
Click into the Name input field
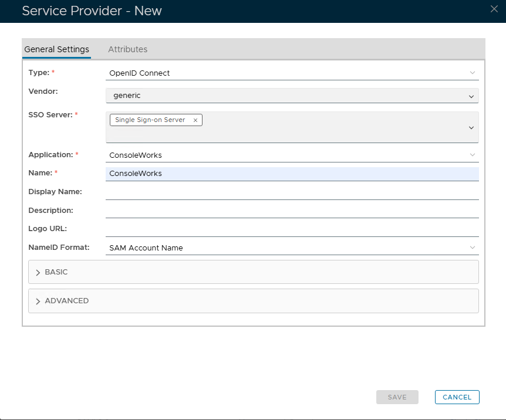292,174
